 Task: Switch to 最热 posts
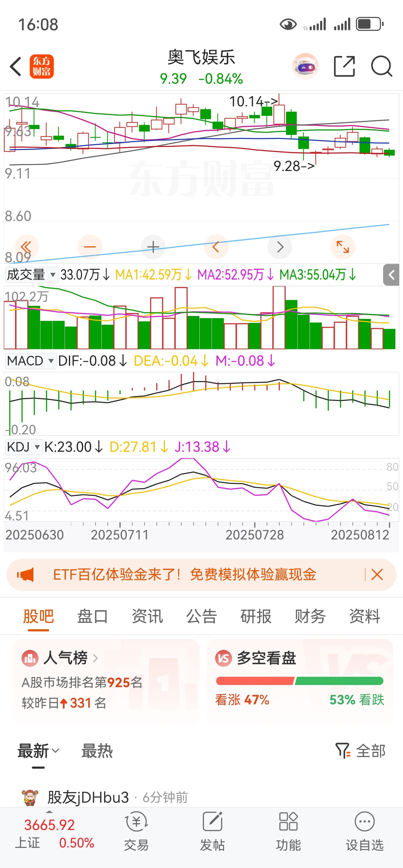coord(97,751)
